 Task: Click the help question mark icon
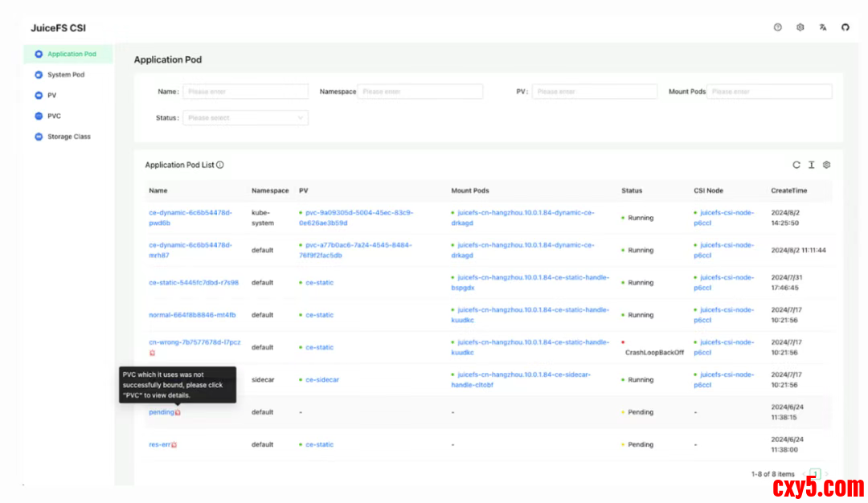[x=777, y=27]
